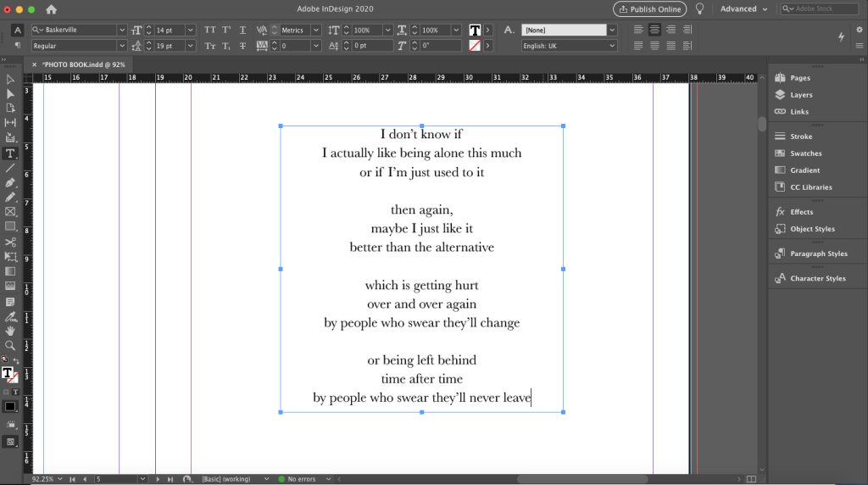Screen dimensions: 868x485
Task: Select the Pen tool
Action: (10, 182)
